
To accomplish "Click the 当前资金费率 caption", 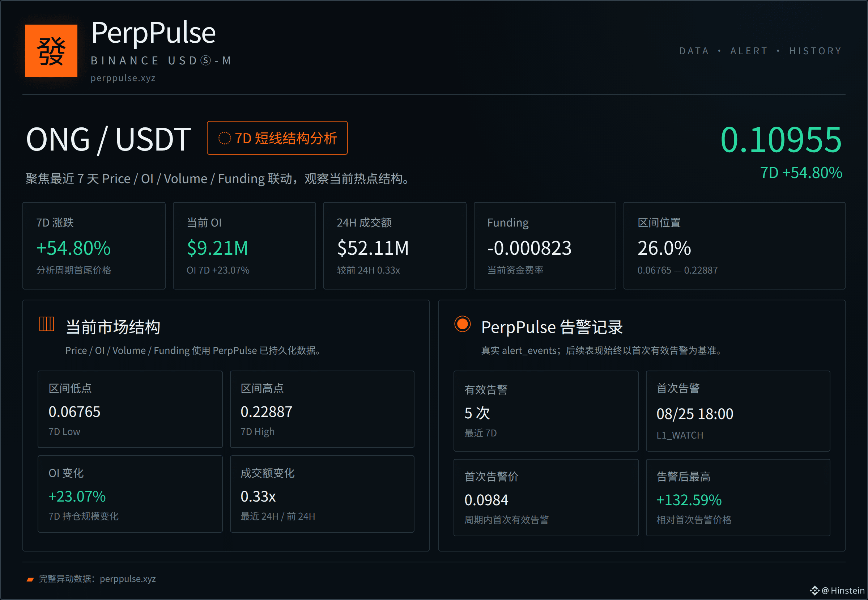I will click(x=515, y=270).
